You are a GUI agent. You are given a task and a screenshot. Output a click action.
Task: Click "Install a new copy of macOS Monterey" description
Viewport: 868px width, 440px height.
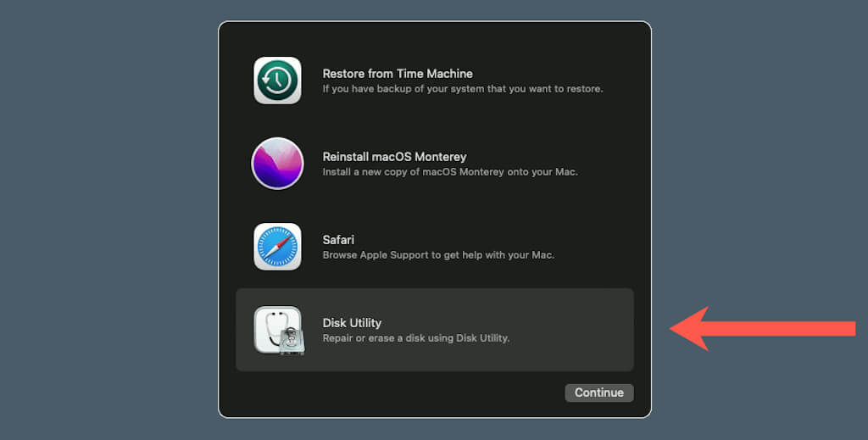tap(450, 171)
